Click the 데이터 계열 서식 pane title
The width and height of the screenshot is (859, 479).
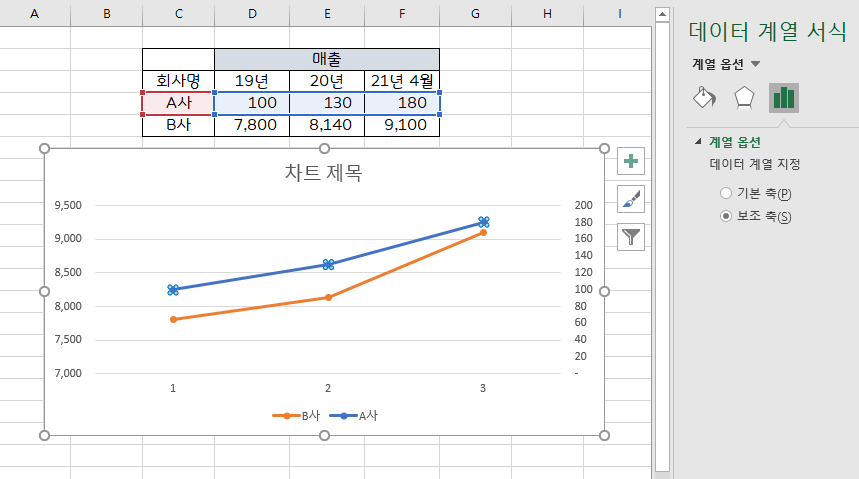click(x=768, y=31)
